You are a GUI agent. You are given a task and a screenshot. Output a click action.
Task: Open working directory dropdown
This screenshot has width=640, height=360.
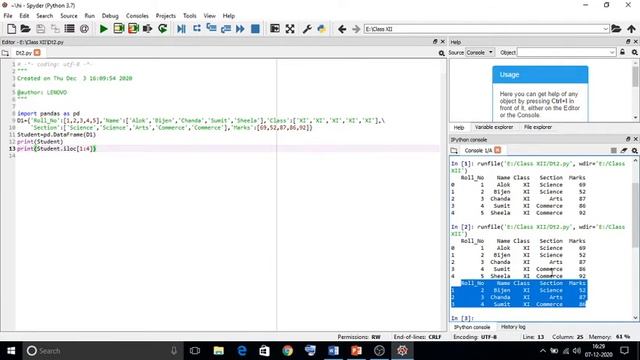coord(605,29)
